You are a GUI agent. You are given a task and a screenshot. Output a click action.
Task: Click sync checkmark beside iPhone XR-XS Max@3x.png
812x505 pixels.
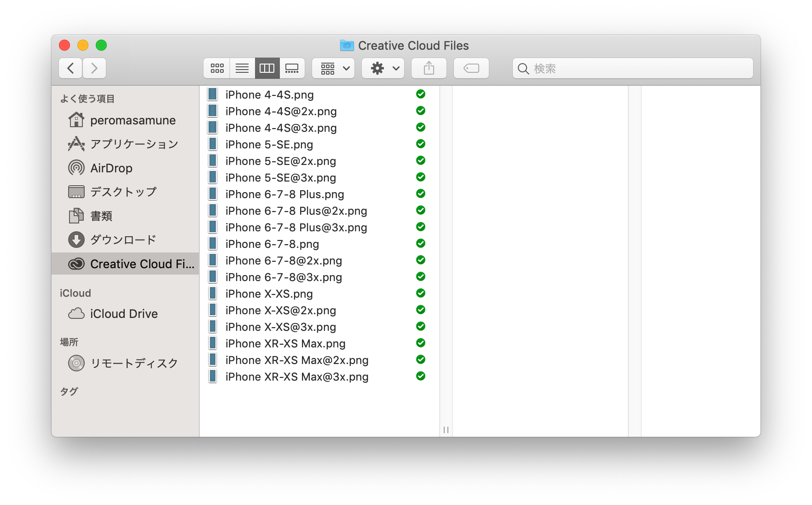tap(421, 376)
